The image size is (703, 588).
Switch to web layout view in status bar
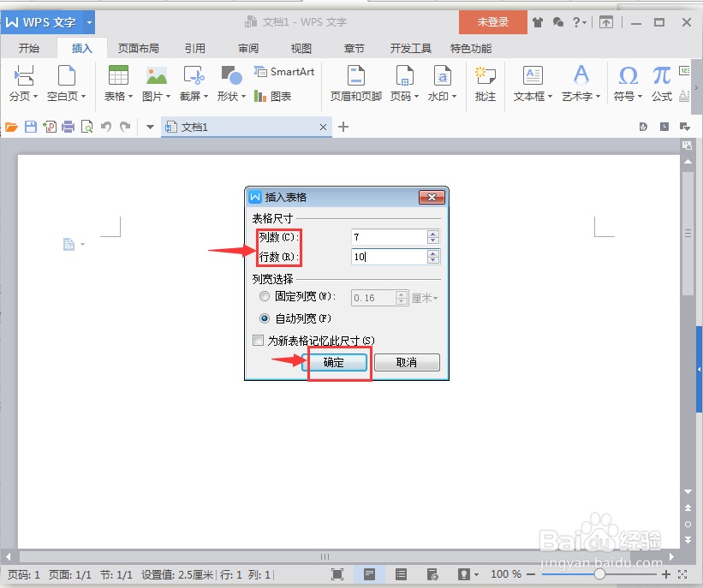pyautogui.click(x=432, y=574)
